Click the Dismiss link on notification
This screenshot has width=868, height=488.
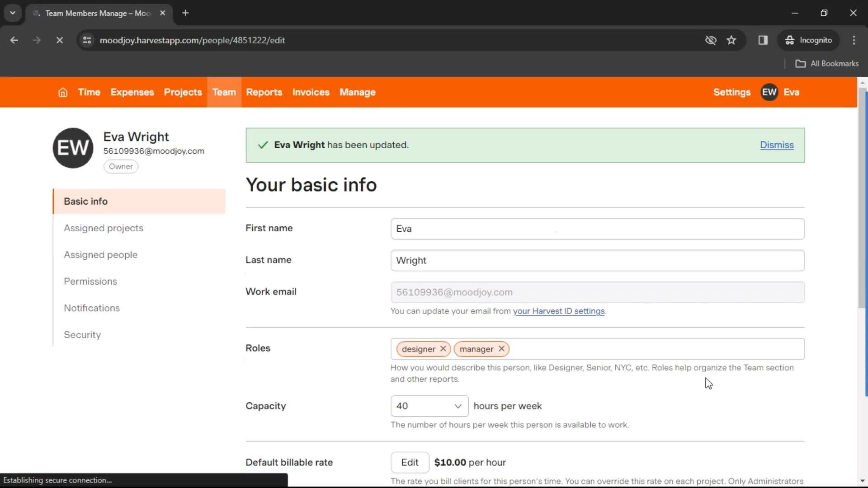pos(777,145)
